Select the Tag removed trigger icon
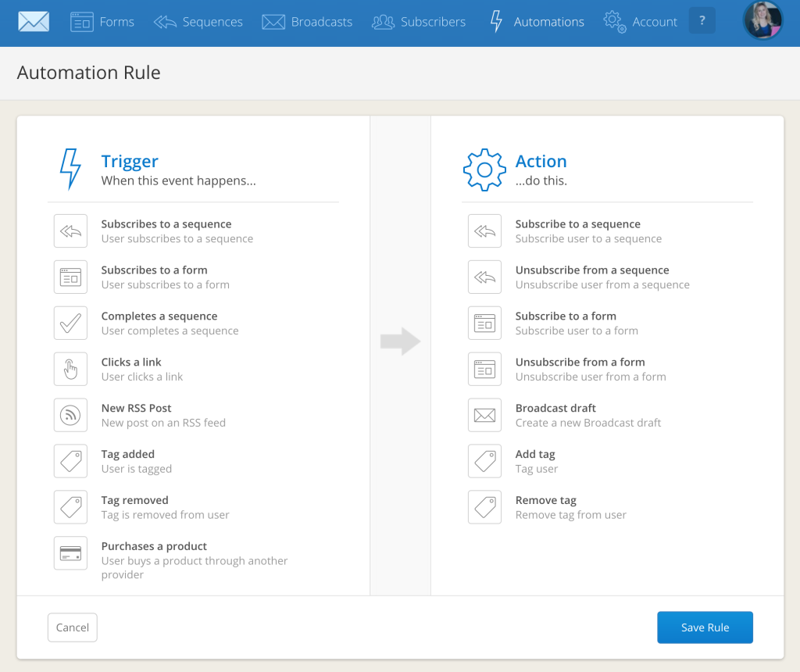The image size is (800, 672). tap(70, 507)
